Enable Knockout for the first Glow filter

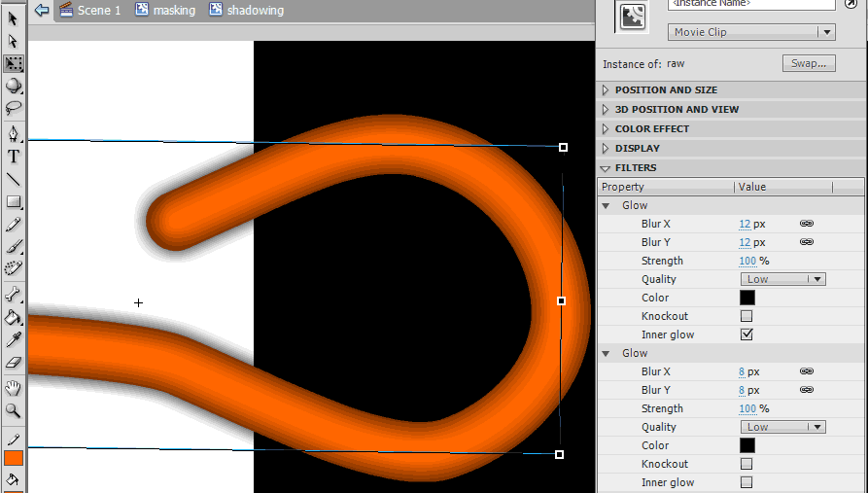coord(746,316)
